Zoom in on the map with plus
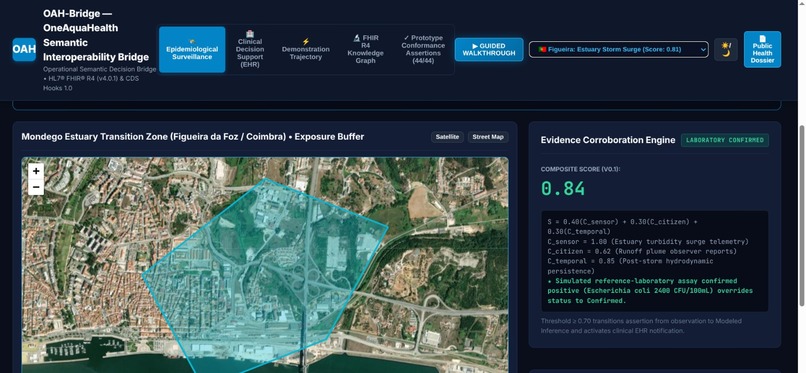Viewport: 806px width, 373px height. (35, 171)
